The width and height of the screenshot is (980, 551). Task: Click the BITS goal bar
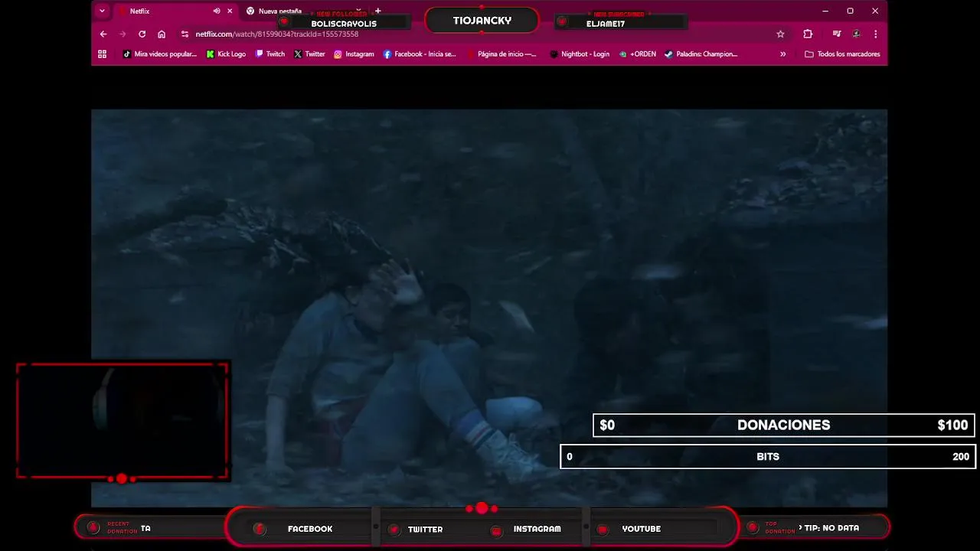(768, 456)
